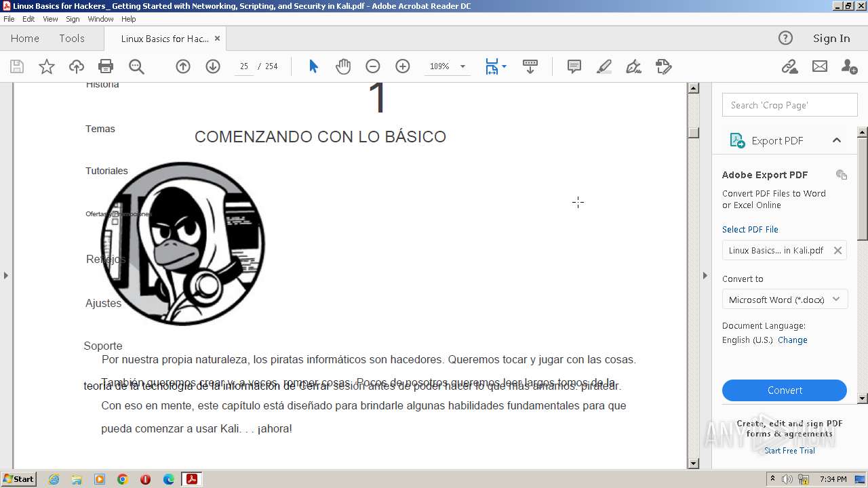
Task: Switch to the Home tab
Action: (x=25, y=39)
